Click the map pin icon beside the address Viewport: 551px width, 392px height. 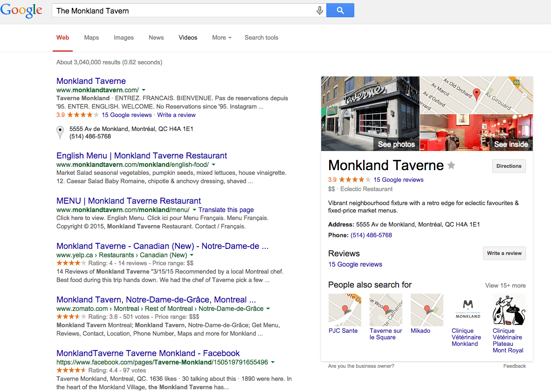click(x=60, y=132)
